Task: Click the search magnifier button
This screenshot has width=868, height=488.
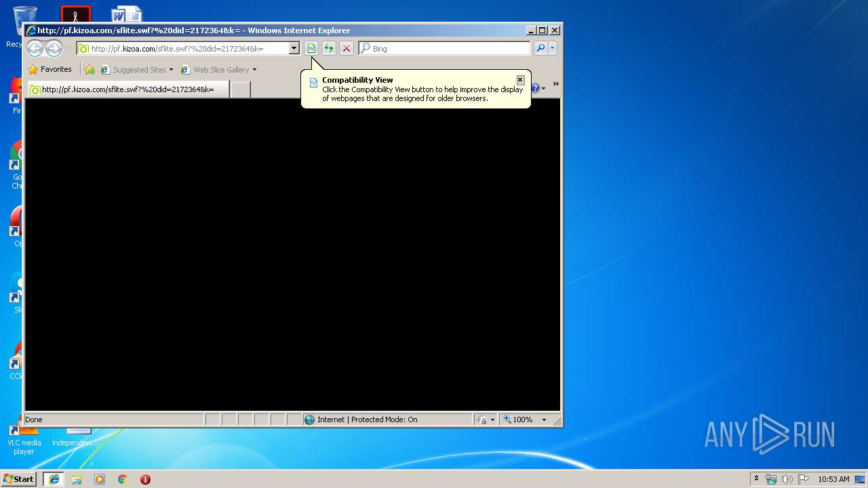Action: click(x=540, y=48)
